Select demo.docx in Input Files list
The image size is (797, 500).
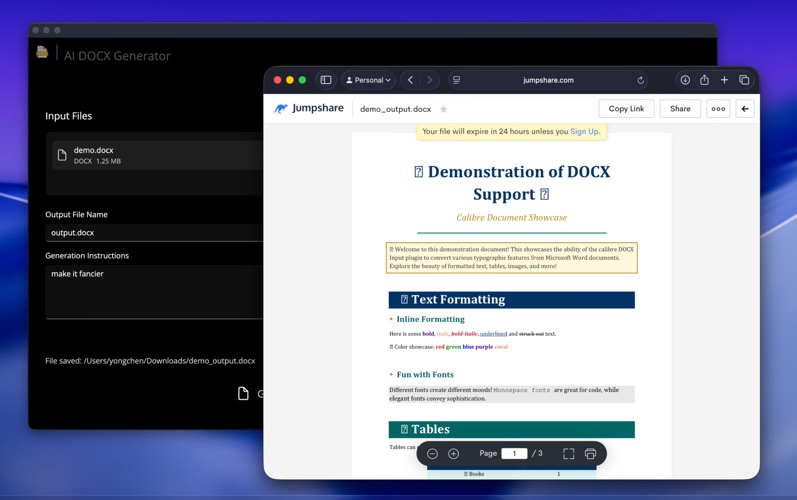[x=159, y=155]
